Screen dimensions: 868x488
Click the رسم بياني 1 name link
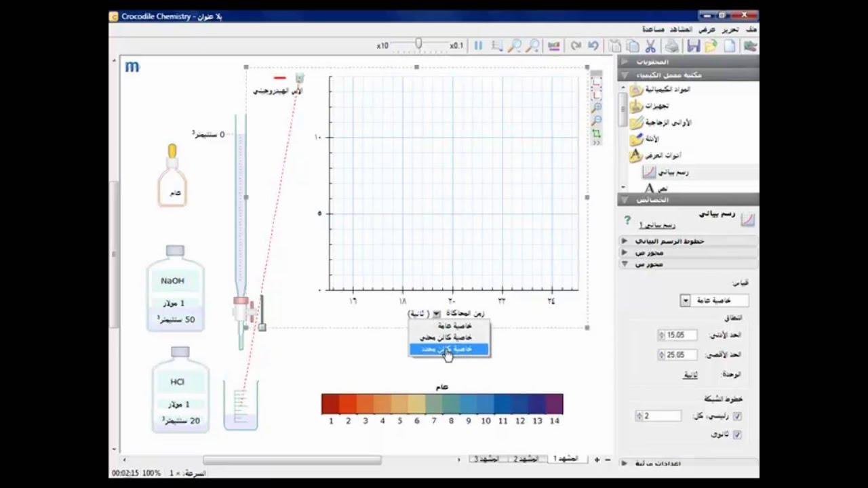pos(658,225)
